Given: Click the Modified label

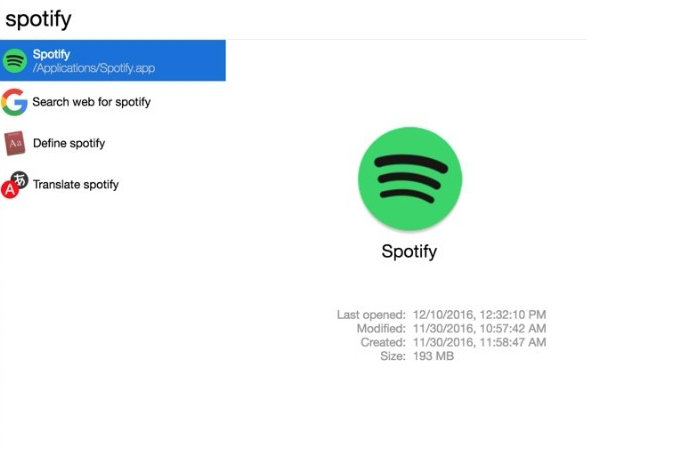Looking at the screenshot, I should pos(381,329).
